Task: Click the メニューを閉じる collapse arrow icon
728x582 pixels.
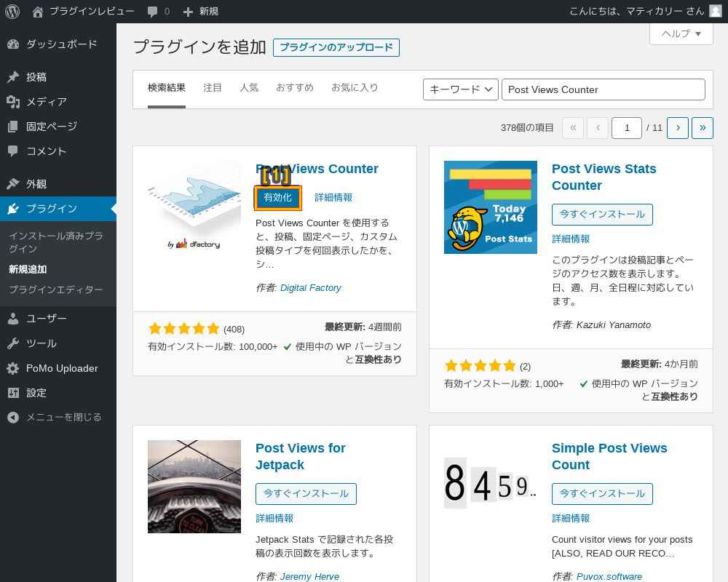Action: tap(13, 418)
